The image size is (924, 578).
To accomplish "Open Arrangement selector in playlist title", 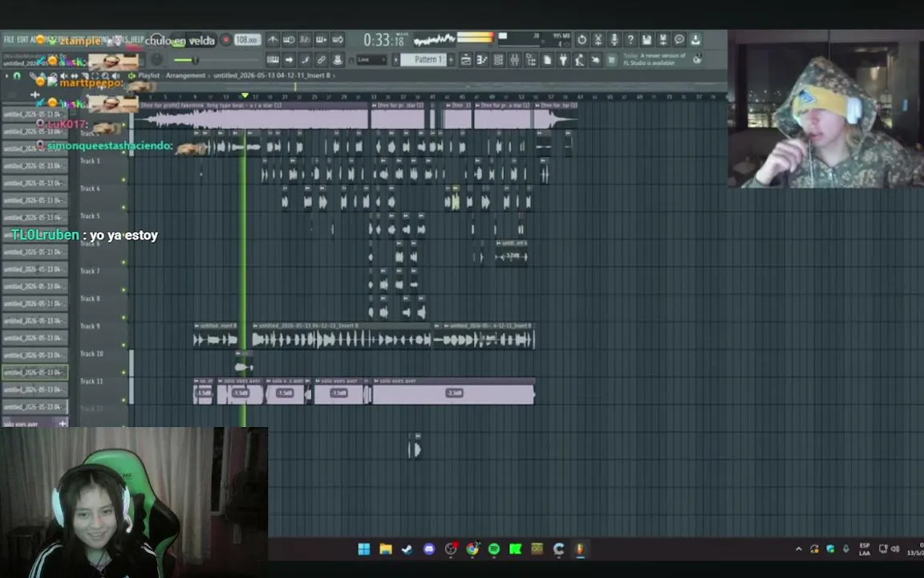I will 185,75.
